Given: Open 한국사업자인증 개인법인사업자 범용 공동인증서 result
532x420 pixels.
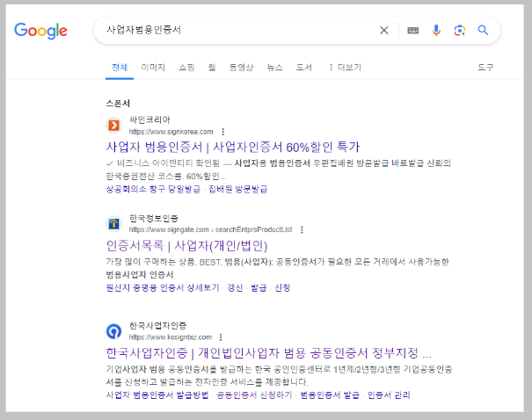Looking at the screenshot, I should coord(269,353).
